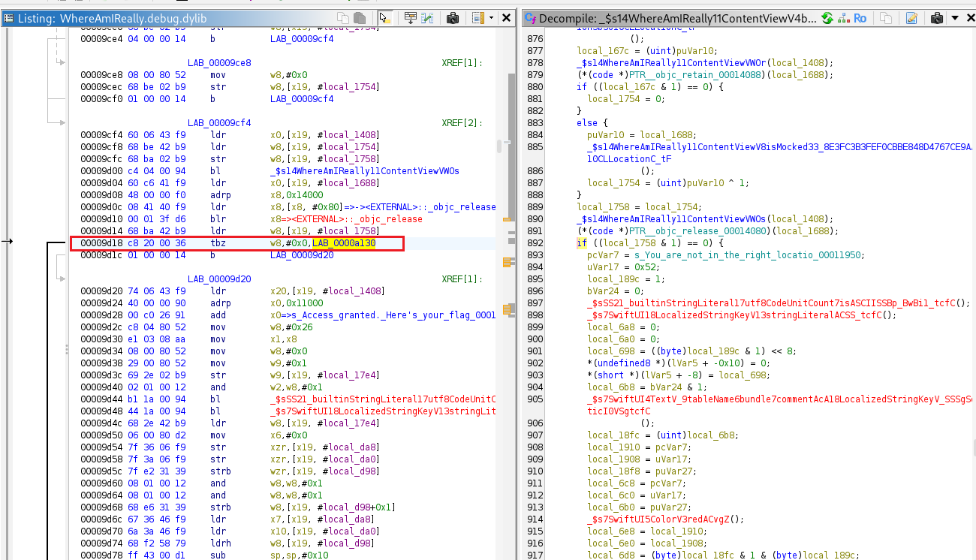Screen dimensions: 976x560
Task: Expand the Listing overview margin dropdown arrow
Action: (x=491, y=18)
